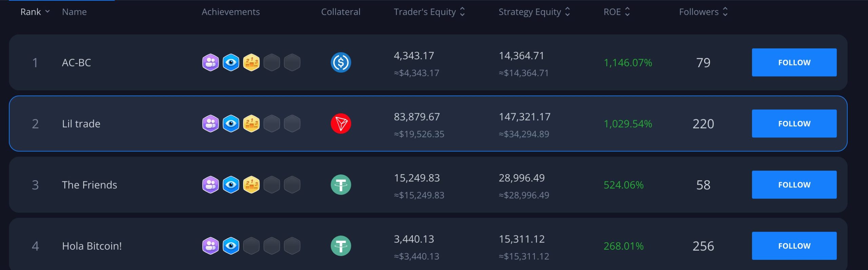Click the USDC collateral icon for AC-BC
This screenshot has width=868, height=270.
pyautogui.click(x=340, y=63)
